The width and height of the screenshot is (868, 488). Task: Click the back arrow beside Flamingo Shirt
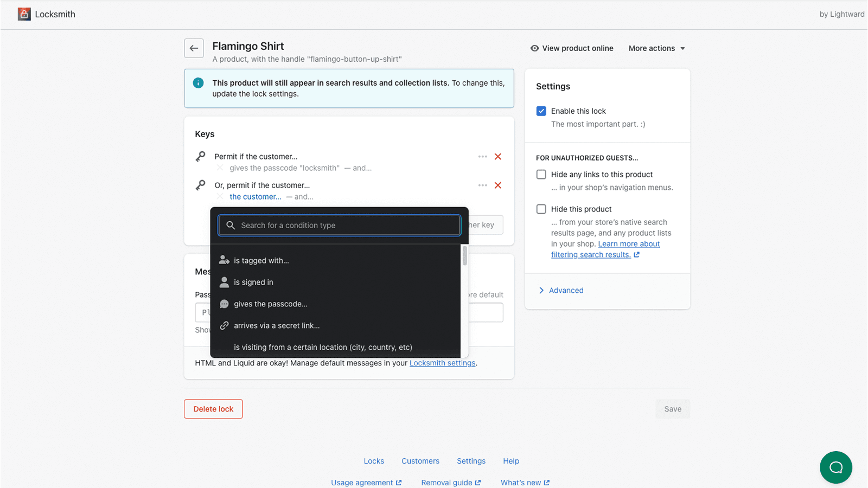point(194,48)
